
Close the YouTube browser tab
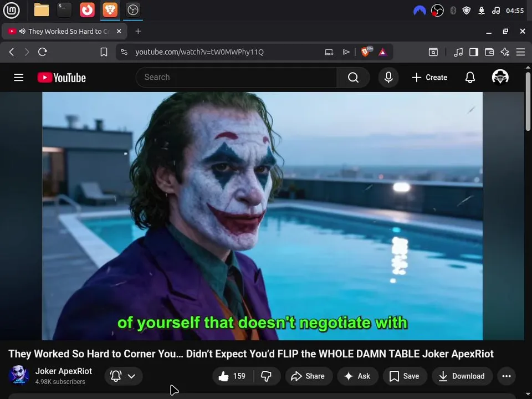click(119, 31)
